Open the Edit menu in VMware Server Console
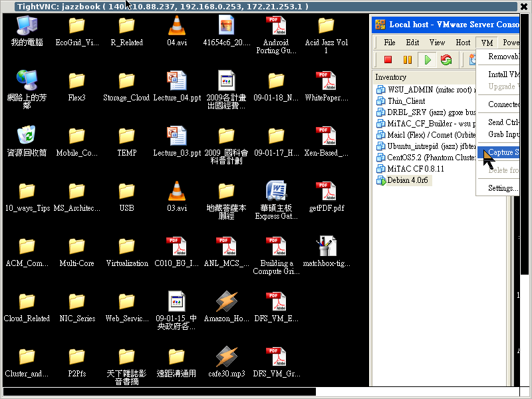The image size is (532, 399). 412,43
